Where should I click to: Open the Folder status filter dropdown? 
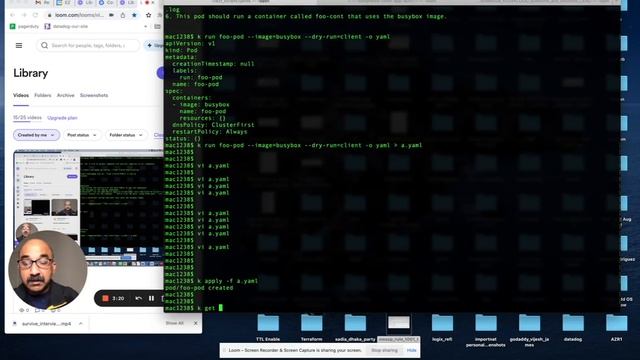[x=126, y=135]
